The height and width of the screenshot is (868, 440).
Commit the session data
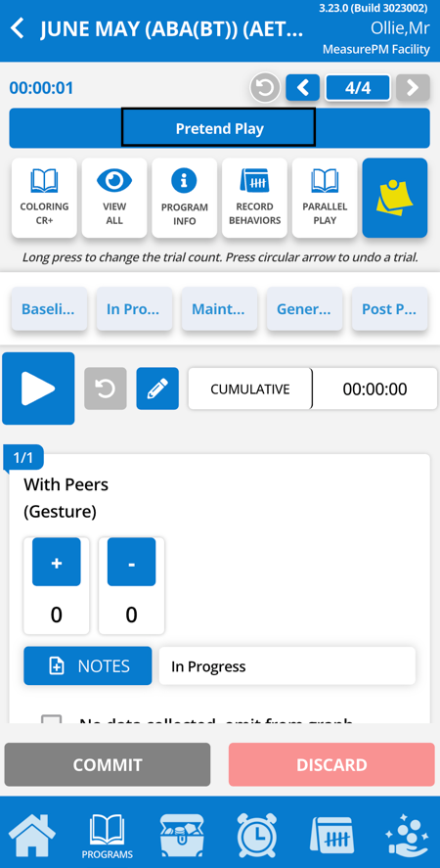click(108, 764)
